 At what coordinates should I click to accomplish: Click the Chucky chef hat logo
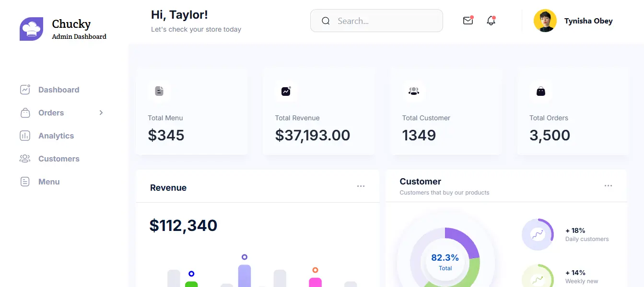[31, 29]
